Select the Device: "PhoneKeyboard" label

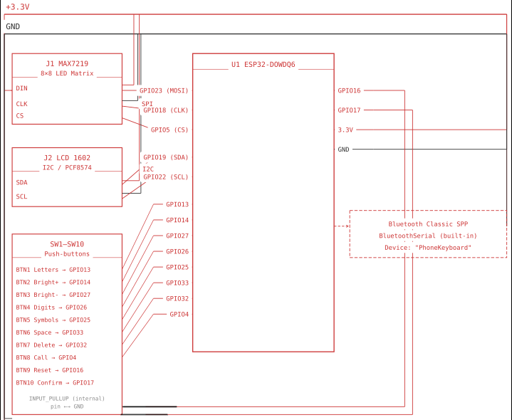(428, 247)
